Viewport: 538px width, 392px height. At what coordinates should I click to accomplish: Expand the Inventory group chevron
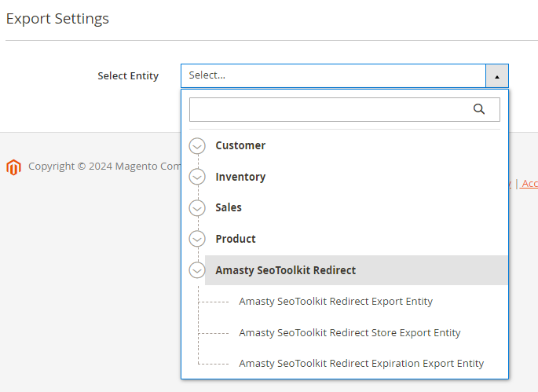tap(197, 177)
